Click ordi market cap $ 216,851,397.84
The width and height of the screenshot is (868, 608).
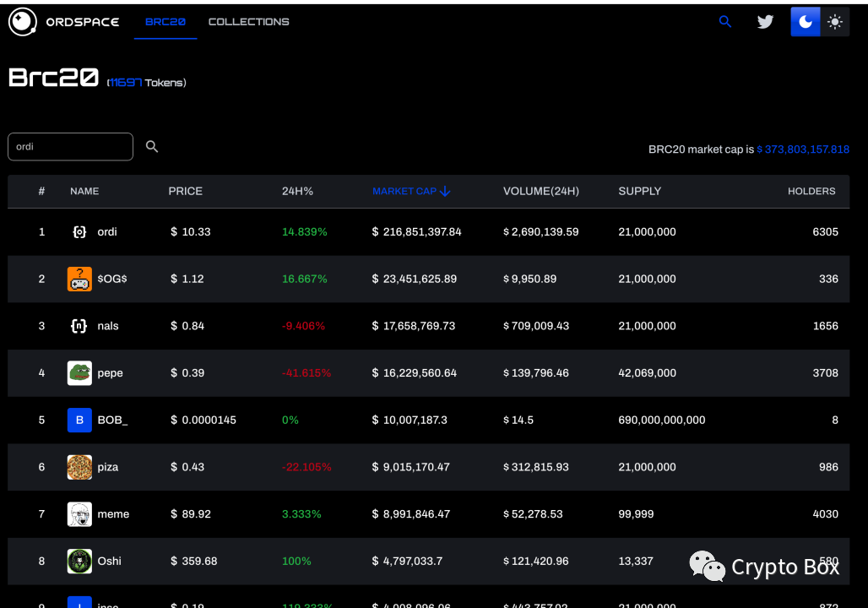click(x=417, y=232)
